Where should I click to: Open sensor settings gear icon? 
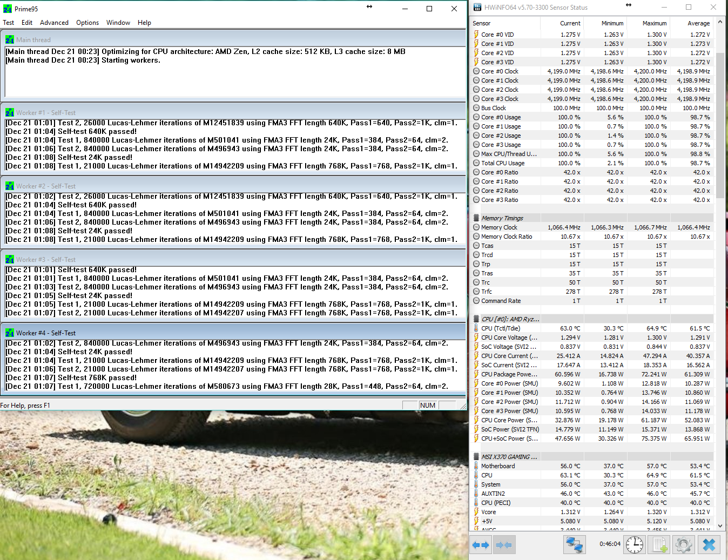[x=684, y=545]
